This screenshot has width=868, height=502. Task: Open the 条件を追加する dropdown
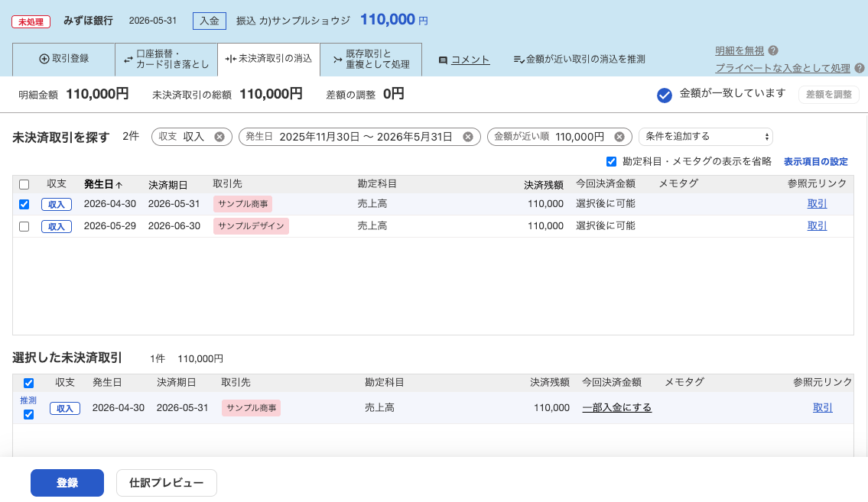point(705,137)
